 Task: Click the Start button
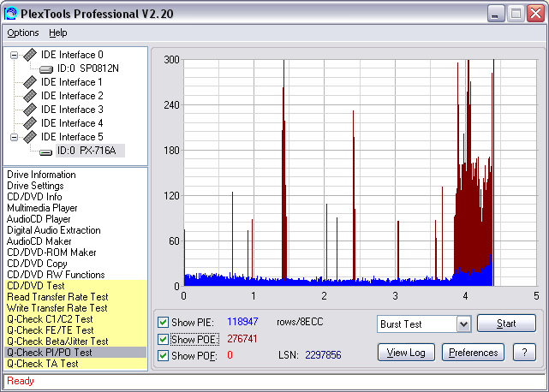506,323
